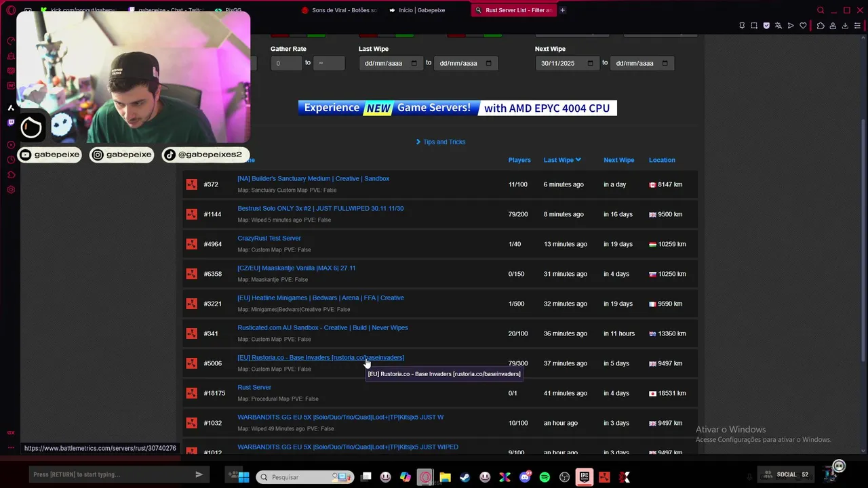
Task: Open Steam from the taskbar
Action: coord(465,477)
